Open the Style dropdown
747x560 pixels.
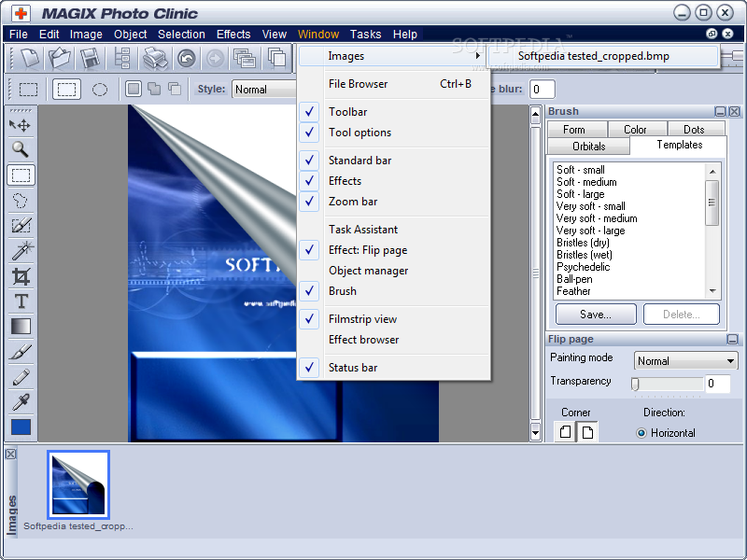tap(265, 90)
